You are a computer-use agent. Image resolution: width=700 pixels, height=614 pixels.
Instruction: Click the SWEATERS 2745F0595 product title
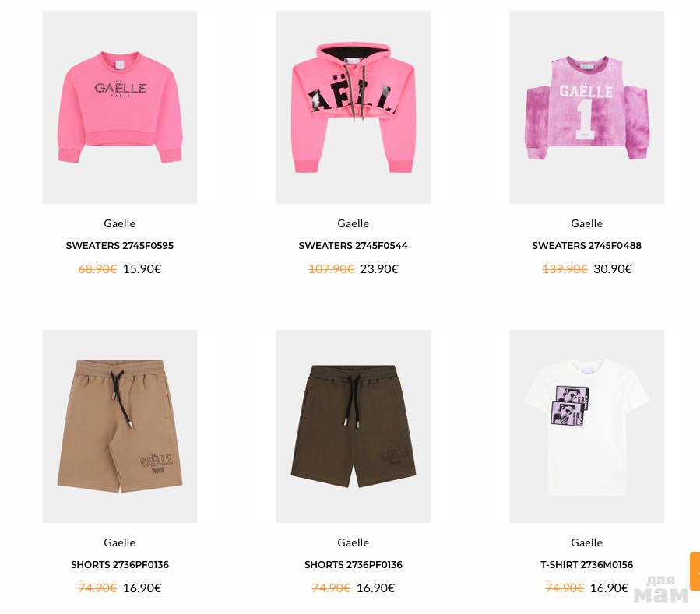(x=120, y=245)
